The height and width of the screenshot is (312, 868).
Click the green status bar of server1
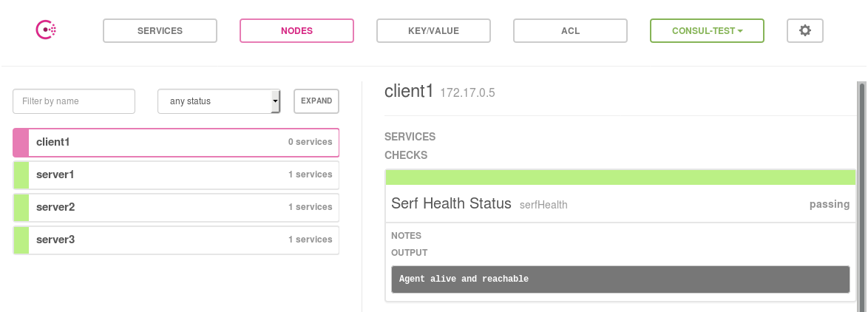coord(21,174)
